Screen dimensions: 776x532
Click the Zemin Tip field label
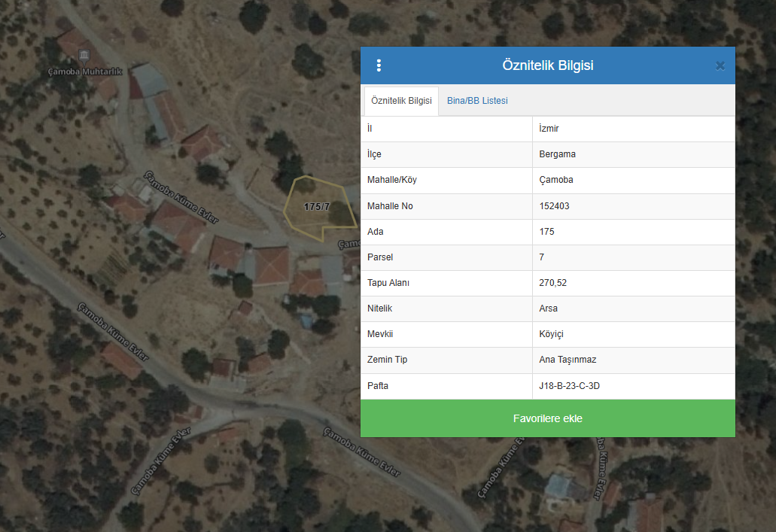point(387,360)
